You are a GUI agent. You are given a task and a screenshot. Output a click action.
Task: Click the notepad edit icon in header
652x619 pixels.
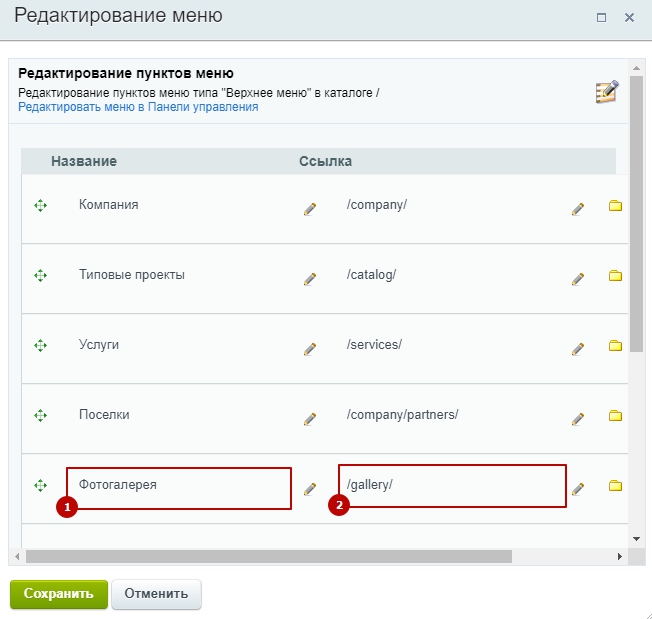click(607, 92)
